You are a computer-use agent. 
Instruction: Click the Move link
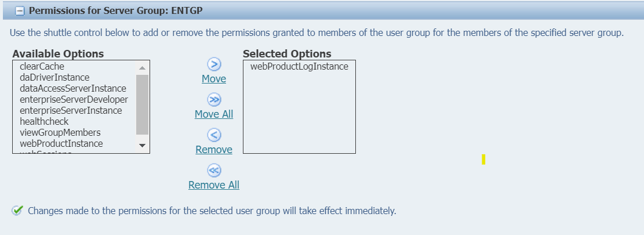coord(214,79)
